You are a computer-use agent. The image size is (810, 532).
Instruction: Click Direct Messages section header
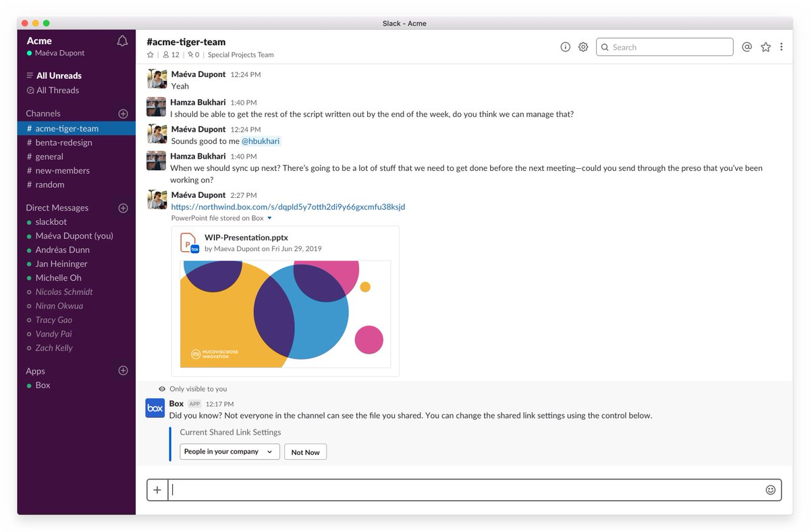pos(57,208)
